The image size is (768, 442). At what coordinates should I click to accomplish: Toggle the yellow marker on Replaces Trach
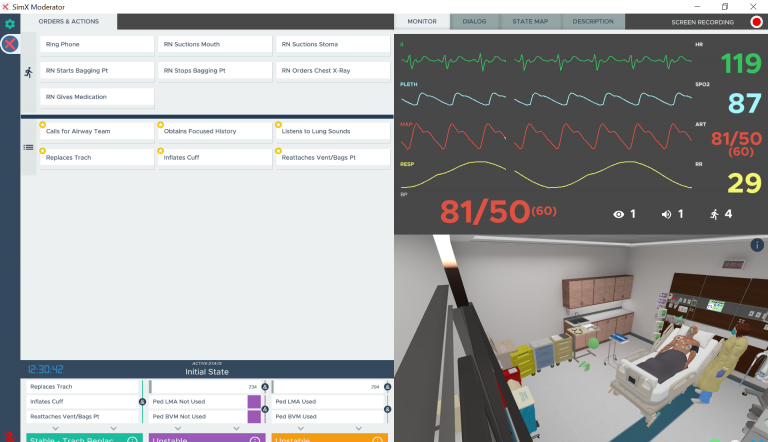pyautogui.click(x=43, y=151)
